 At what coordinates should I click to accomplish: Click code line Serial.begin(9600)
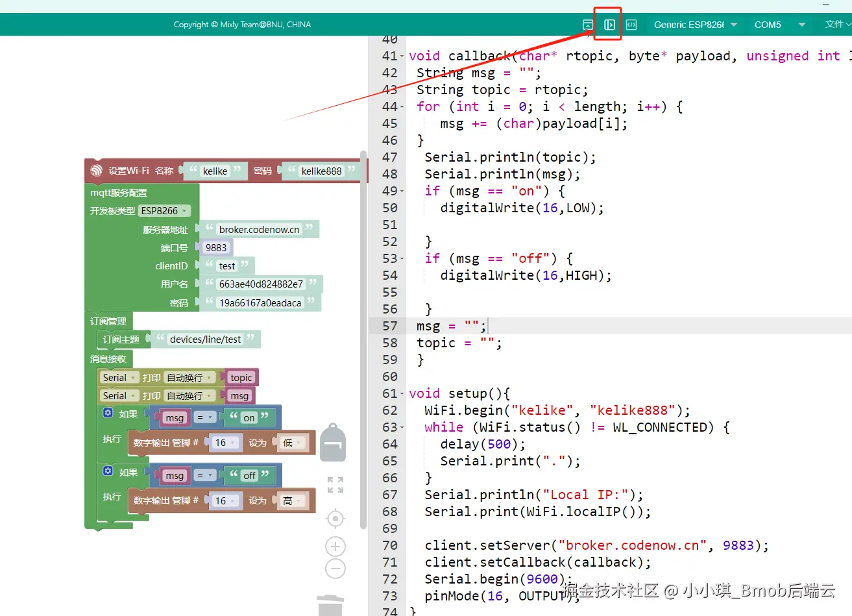click(x=498, y=580)
